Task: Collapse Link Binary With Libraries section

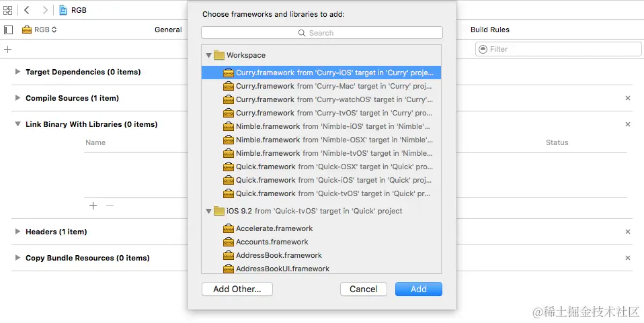Action: tap(17, 124)
